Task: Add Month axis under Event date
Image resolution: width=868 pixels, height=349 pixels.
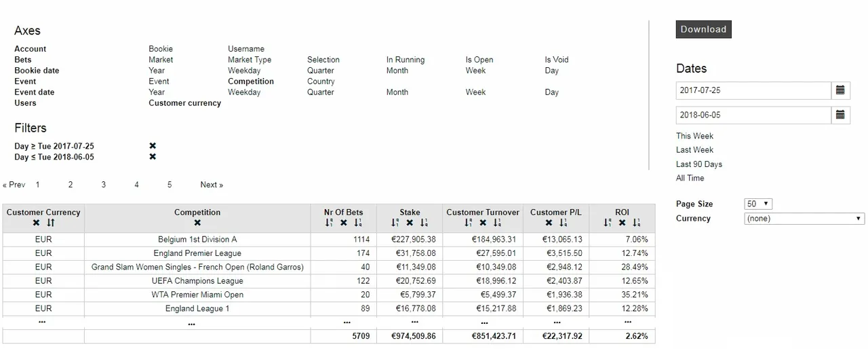Action: [397, 92]
